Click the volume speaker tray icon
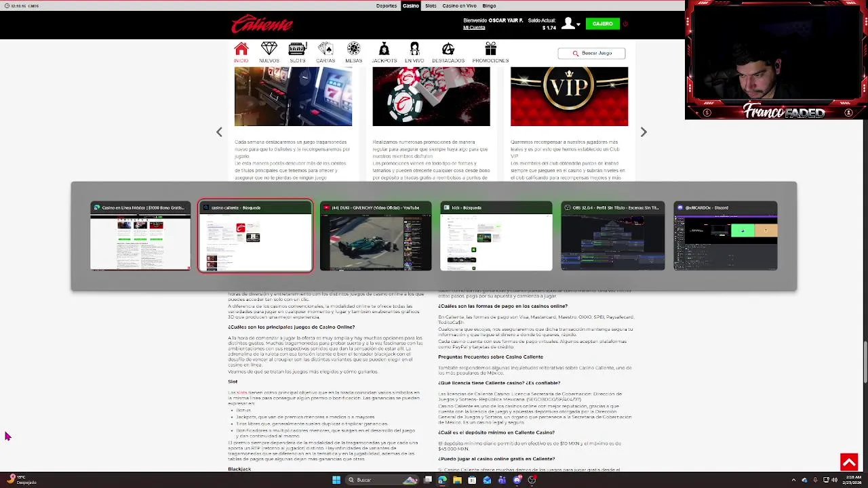The width and height of the screenshot is (868, 488). coord(834,480)
